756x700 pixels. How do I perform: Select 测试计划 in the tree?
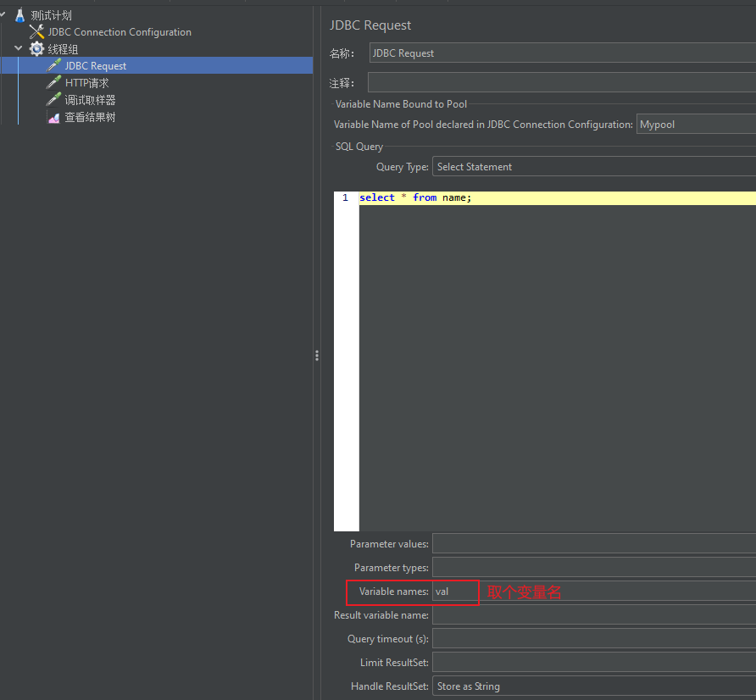coord(51,15)
